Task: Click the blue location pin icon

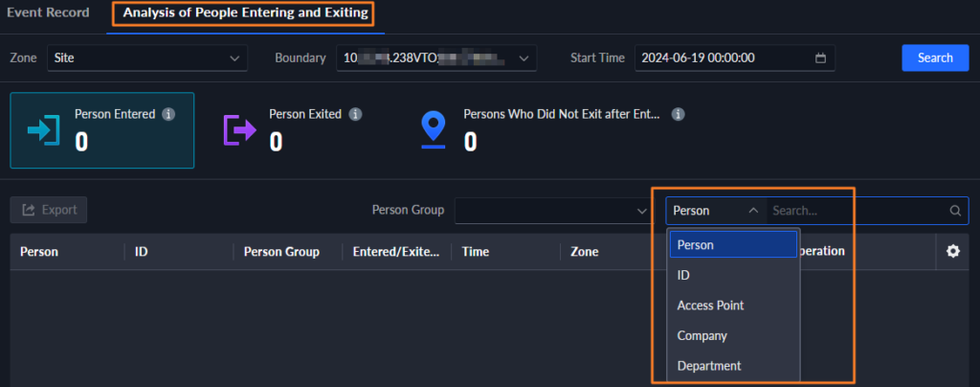Action: coord(434,129)
